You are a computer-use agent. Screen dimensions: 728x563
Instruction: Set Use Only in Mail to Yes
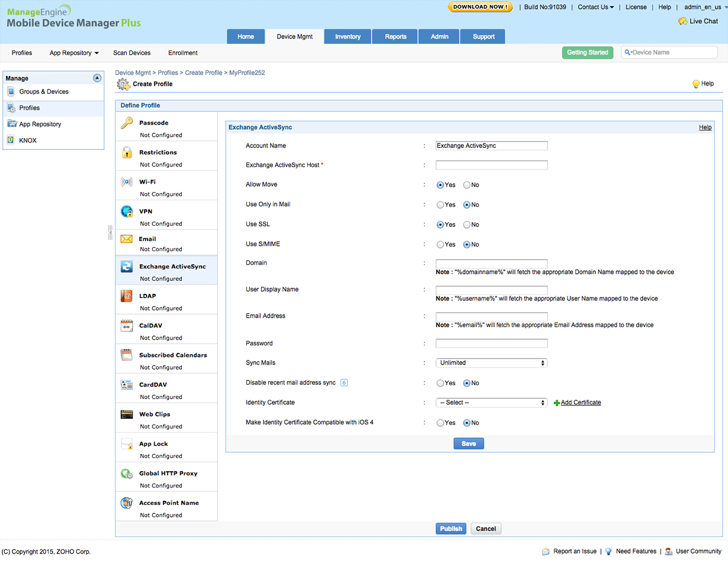[x=440, y=205]
